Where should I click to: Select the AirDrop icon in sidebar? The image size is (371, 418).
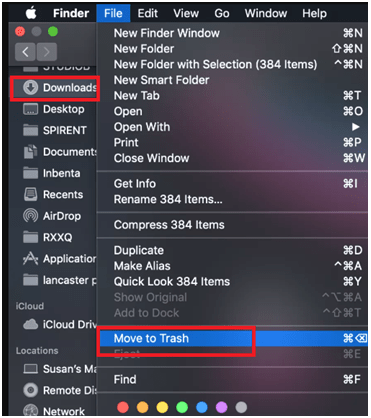click(x=30, y=216)
